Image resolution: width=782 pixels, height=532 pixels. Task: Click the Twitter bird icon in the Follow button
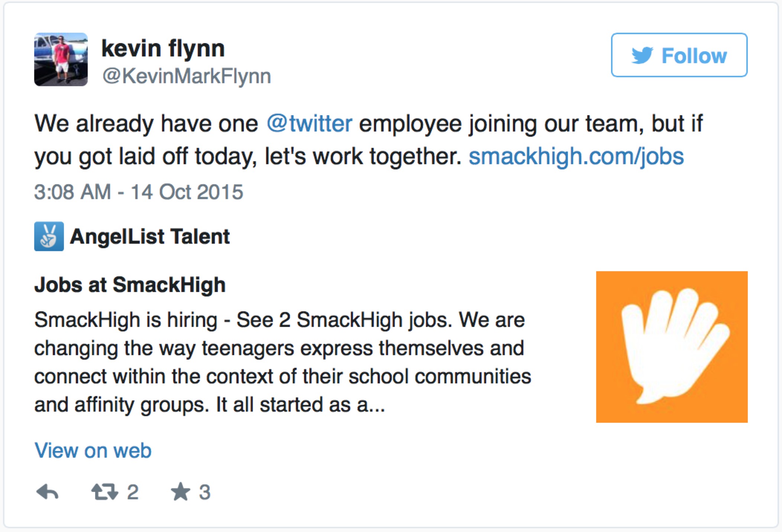[642, 55]
